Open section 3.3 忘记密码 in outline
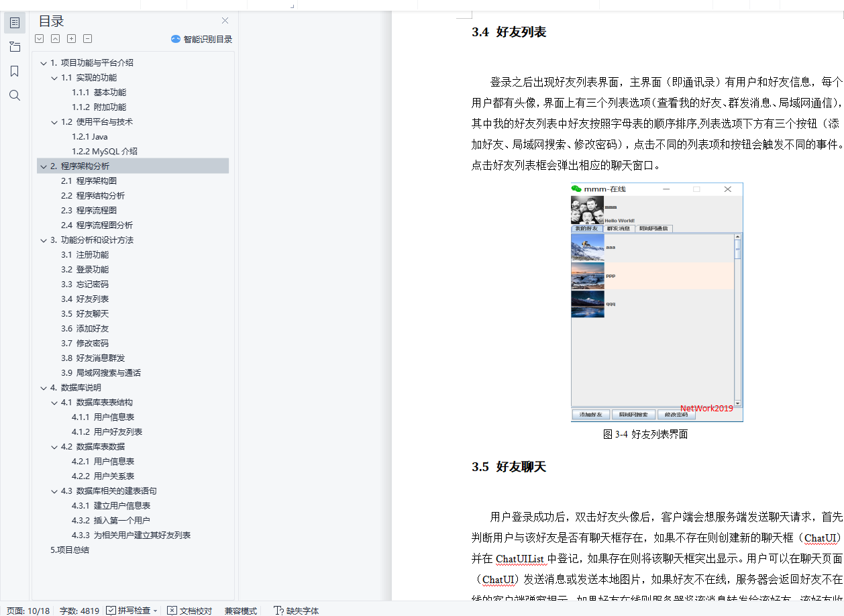 click(x=85, y=285)
